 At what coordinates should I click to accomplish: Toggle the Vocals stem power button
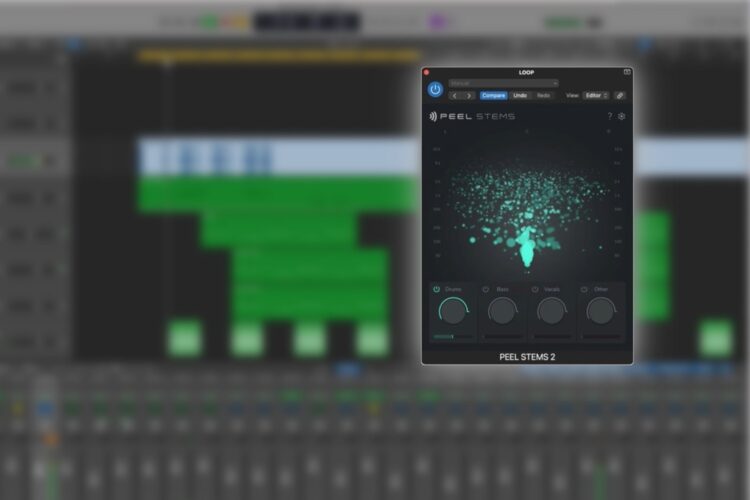pos(535,289)
